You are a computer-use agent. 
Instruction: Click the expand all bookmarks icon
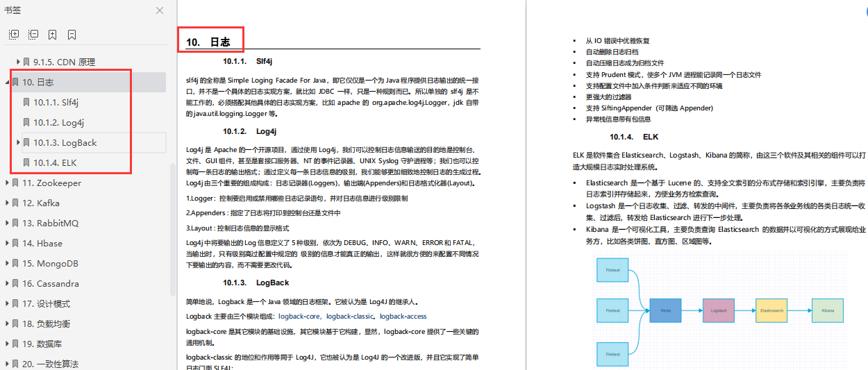[14, 35]
